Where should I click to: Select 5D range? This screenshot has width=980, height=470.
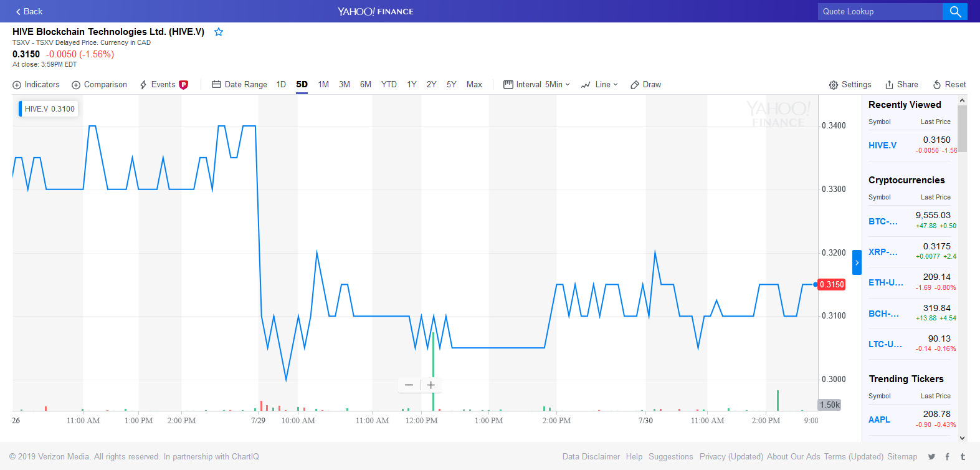pyautogui.click(x=302, y=85)
